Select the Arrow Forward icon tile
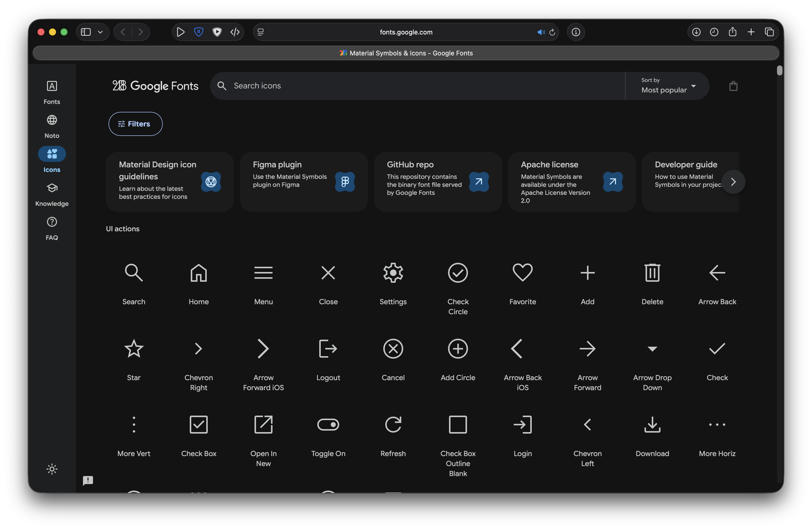 (587, 348)
